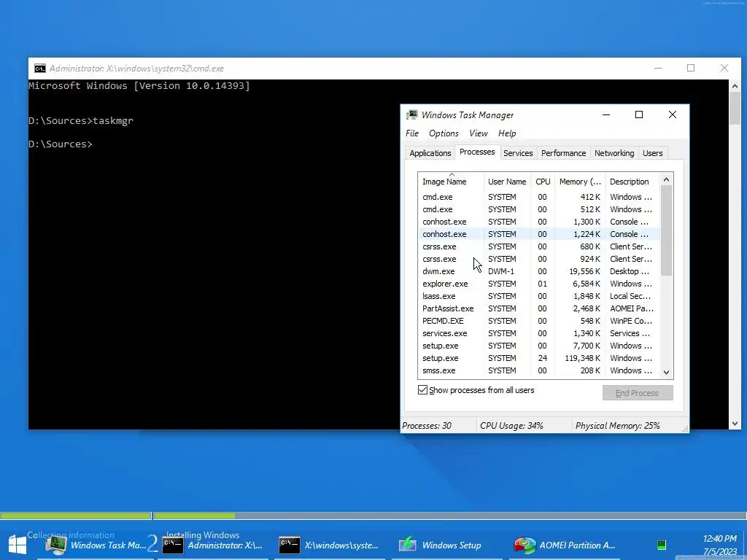
Task: Click the second setup progress bar
Action: click(x=449, y=516)
